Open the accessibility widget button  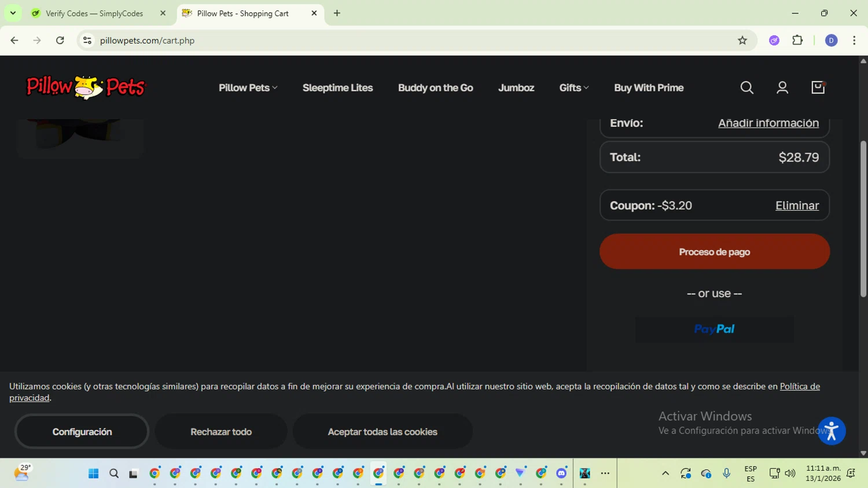(832, 431)
